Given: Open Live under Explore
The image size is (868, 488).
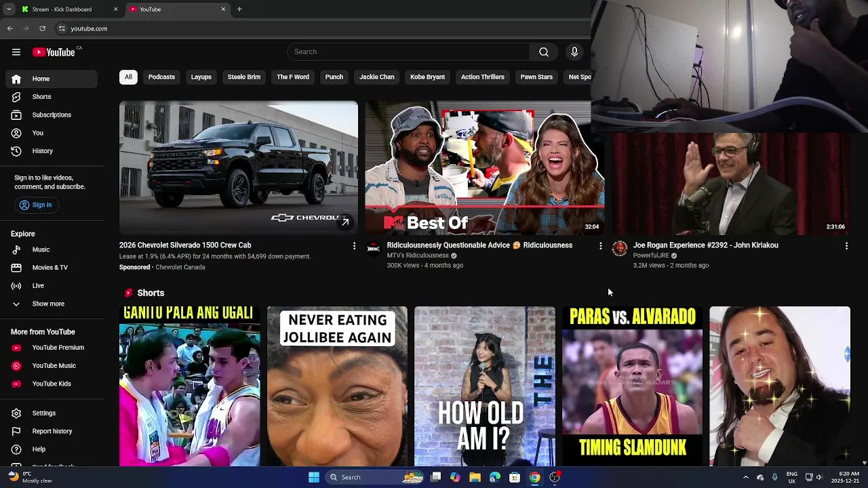Looking at the screenshot, I should coord(52,286).
